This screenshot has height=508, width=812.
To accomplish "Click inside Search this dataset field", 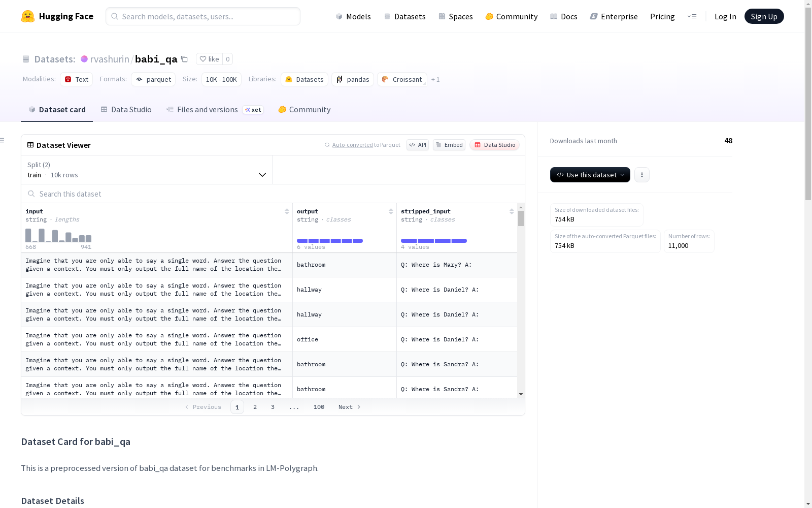I will [273, 194].
